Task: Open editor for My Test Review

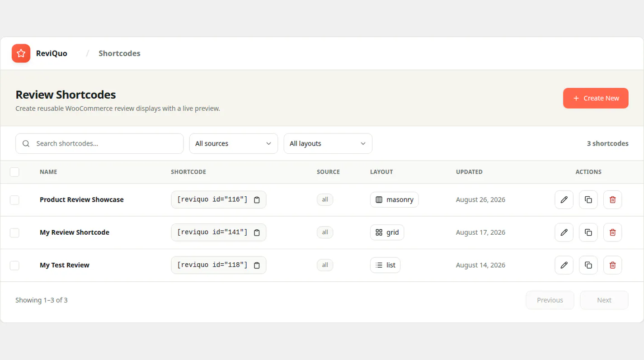Action: click(x=564, y=265)
